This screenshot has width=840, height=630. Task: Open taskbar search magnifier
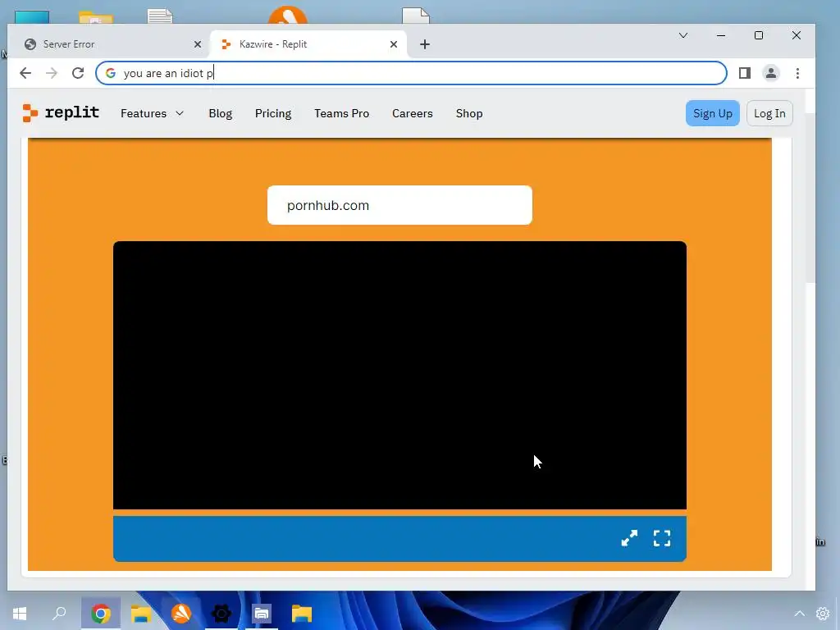[x=59, y=614]
